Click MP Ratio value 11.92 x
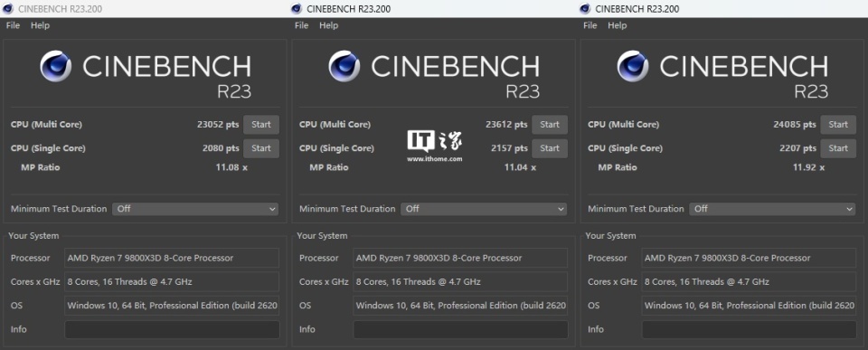The width and height of the screenshot is (868, 350). 808,167
